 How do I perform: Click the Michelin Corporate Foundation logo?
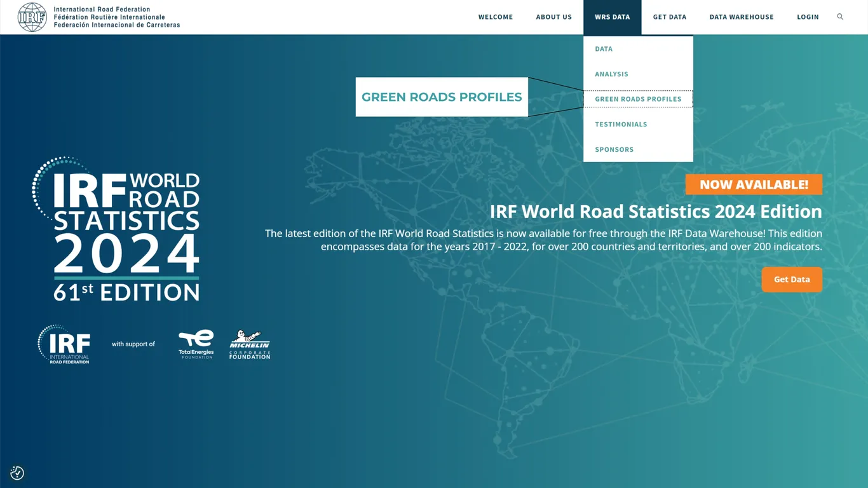(249, 344)
